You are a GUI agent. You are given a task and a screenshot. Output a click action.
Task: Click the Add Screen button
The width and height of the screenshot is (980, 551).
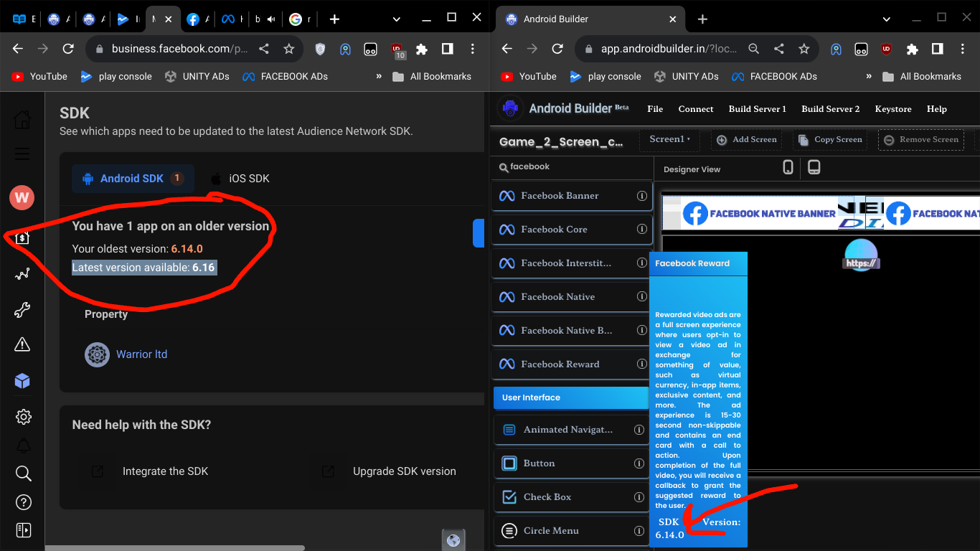coord(747,139)
